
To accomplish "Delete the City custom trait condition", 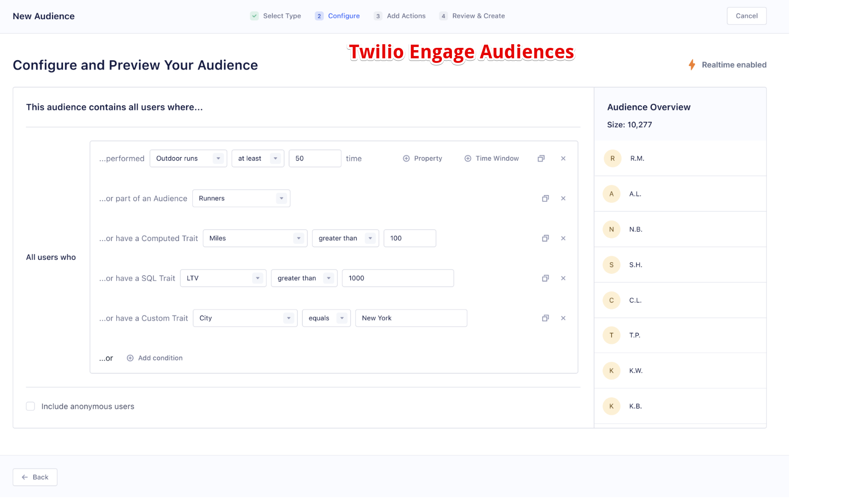I will [563, 318].
